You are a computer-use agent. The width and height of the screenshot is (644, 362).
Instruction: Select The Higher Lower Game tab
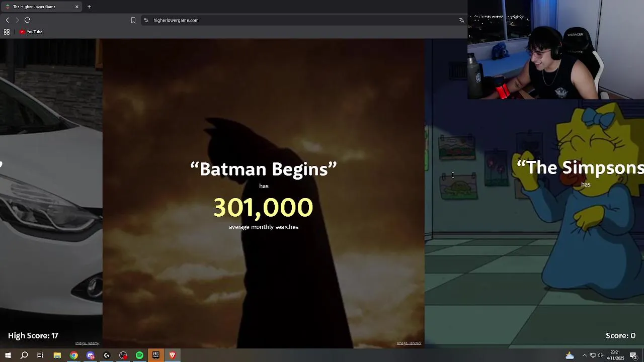pos(42,7)
